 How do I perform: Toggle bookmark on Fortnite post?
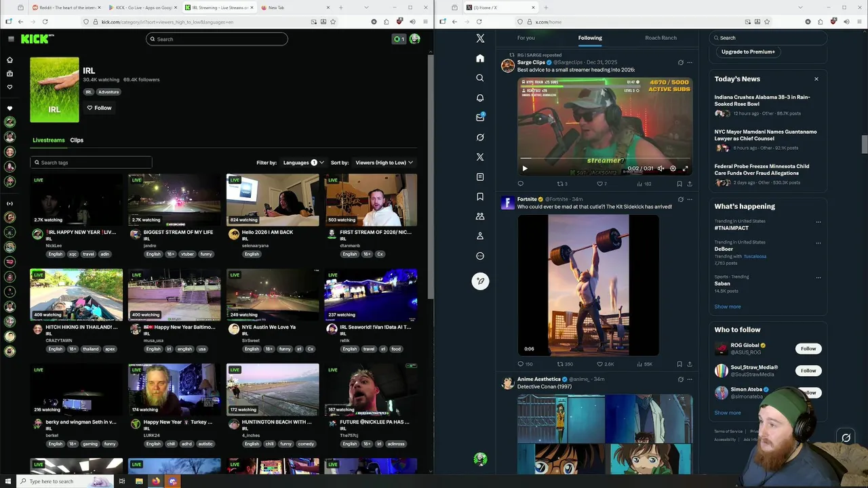click(x=679, y=364)
